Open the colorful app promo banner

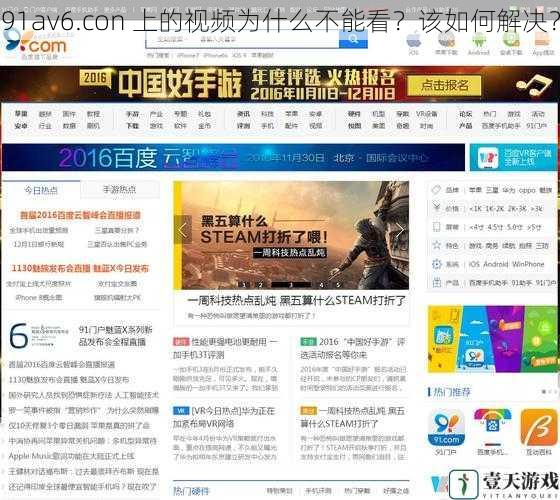coord(492,339)
